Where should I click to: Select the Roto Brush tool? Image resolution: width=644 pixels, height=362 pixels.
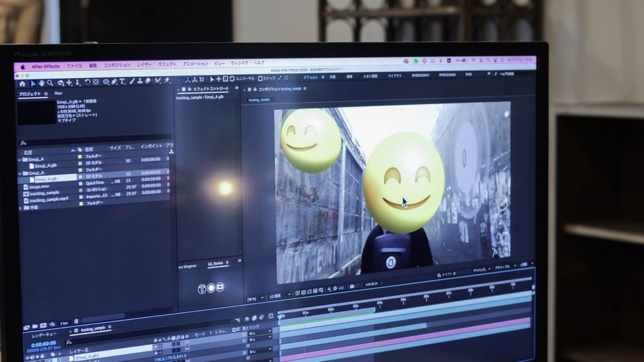(x=158, y=81)
